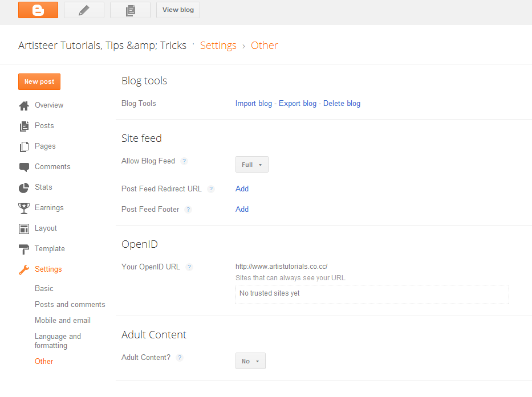Click the Export blog link

(x=298, y=104)
